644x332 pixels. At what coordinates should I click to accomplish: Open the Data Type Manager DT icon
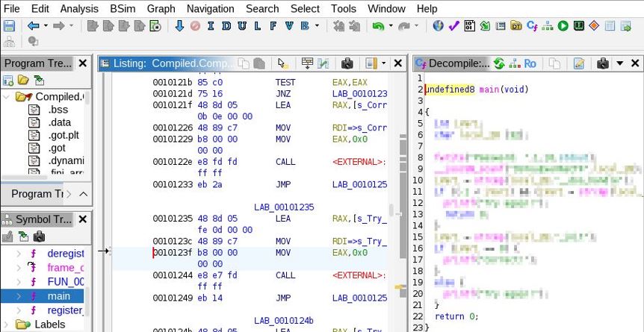point(515,26)
